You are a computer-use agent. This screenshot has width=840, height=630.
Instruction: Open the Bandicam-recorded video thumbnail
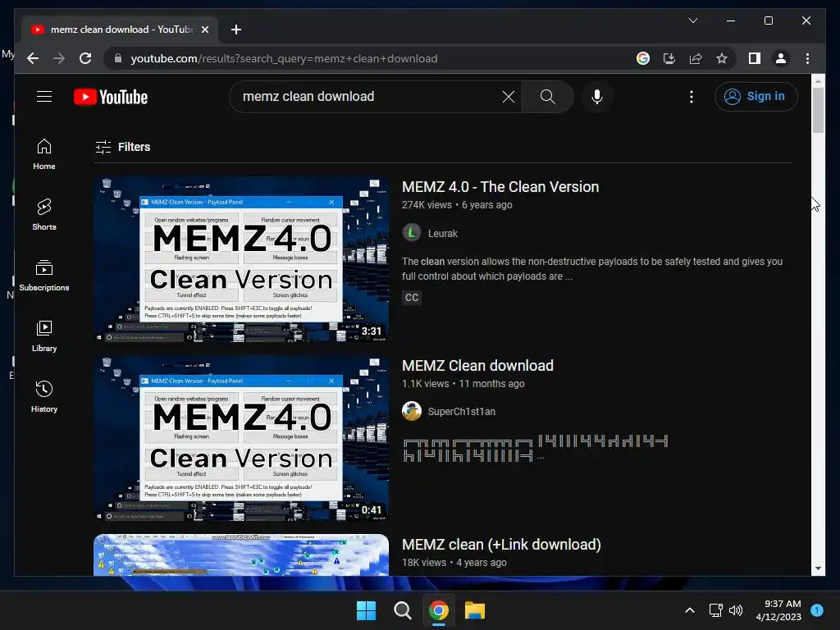click(241, 555)
